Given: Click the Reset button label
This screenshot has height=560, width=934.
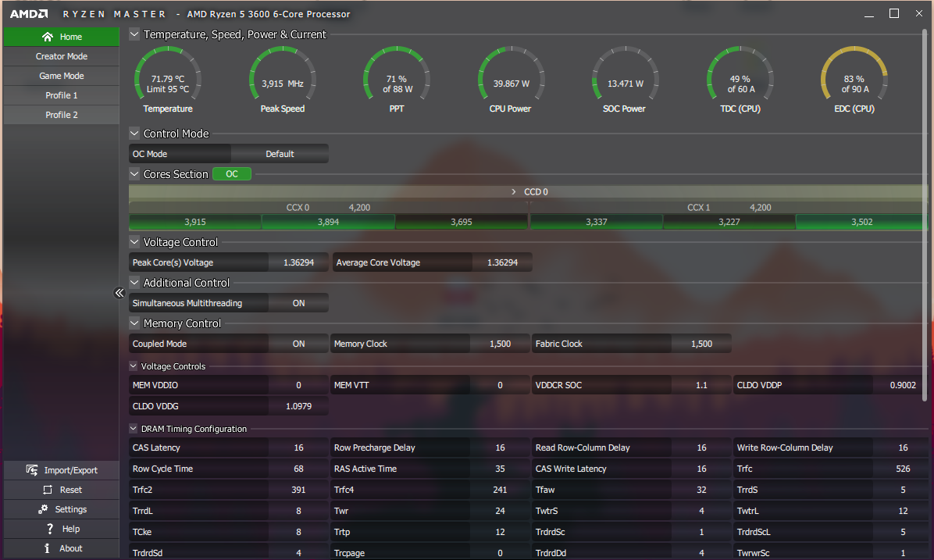Looking at the screenshot, I should coord(71,490).
